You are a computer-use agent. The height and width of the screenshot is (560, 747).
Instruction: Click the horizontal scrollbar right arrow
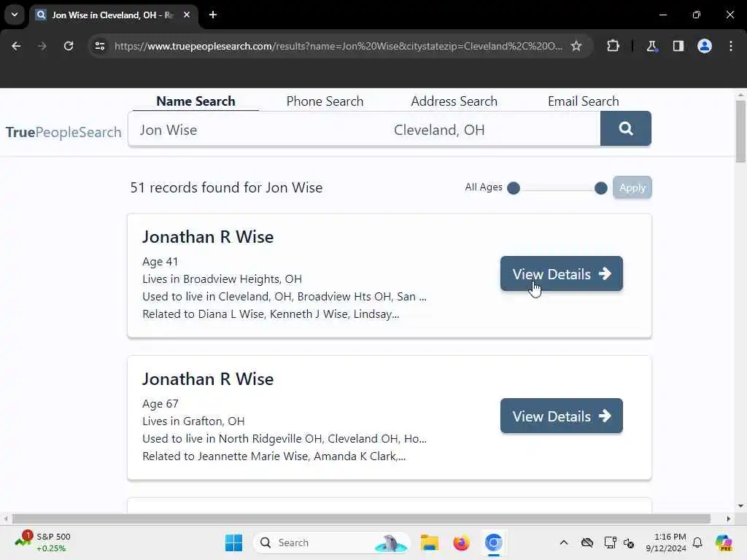click(729, 518)
